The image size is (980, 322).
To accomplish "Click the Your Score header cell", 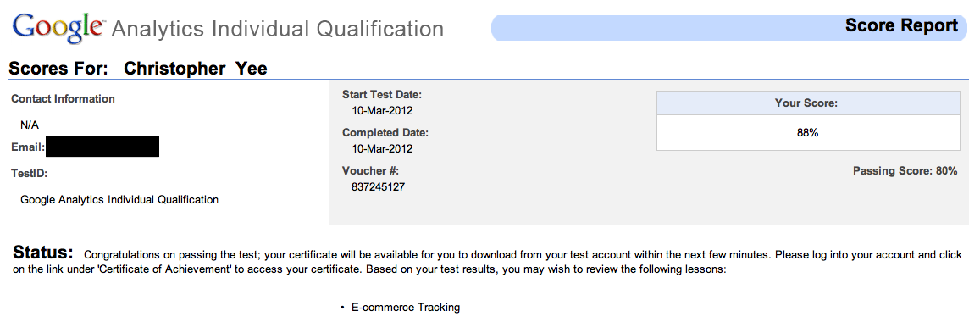I will [x=808, y=103].
